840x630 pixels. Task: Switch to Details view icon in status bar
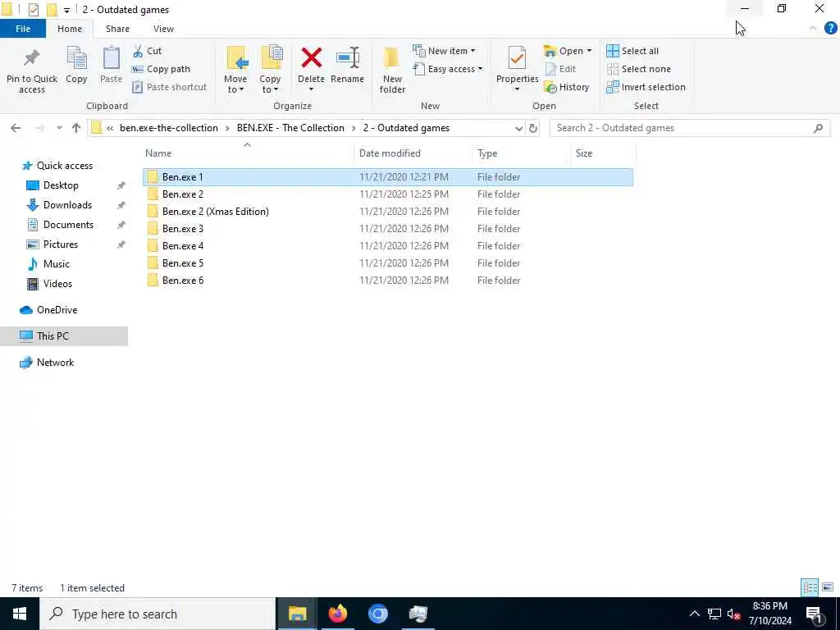[x=810, y=587]
